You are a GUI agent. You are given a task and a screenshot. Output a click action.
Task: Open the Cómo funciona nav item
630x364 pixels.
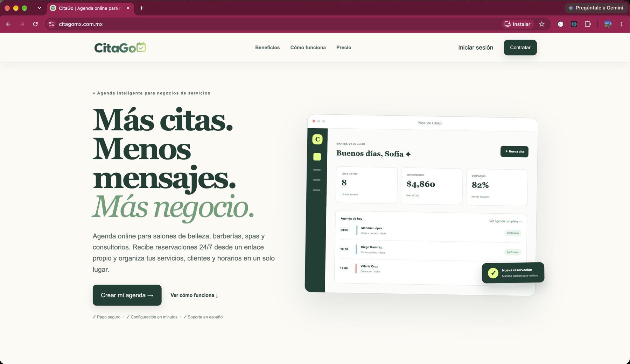click(308, 48)
